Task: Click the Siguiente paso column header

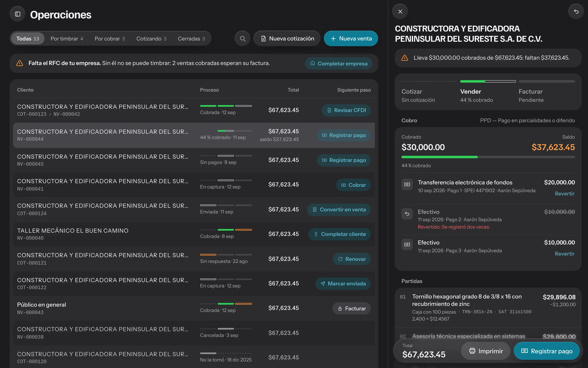Action: pyautogui.click(x=354, y=90)
